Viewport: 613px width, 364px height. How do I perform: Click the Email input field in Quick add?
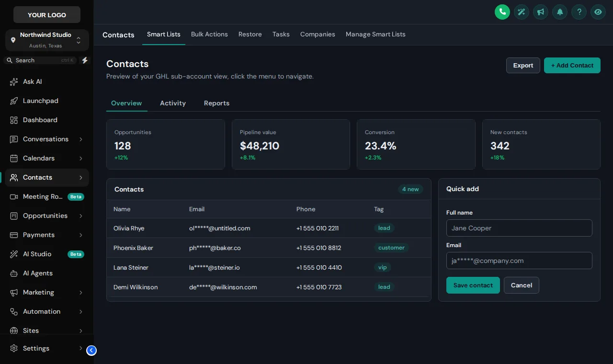coord(519,261)
